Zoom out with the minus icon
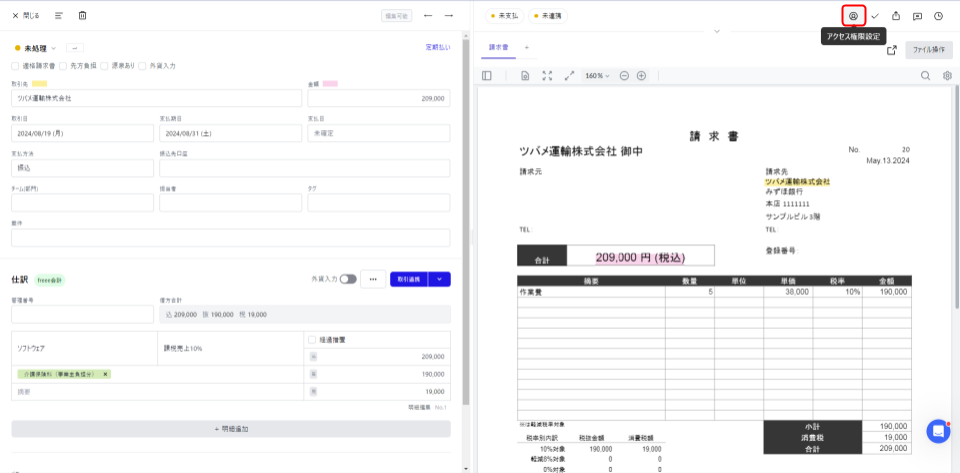The width and height of the screenshot is (960, 473). pos(624,76)
